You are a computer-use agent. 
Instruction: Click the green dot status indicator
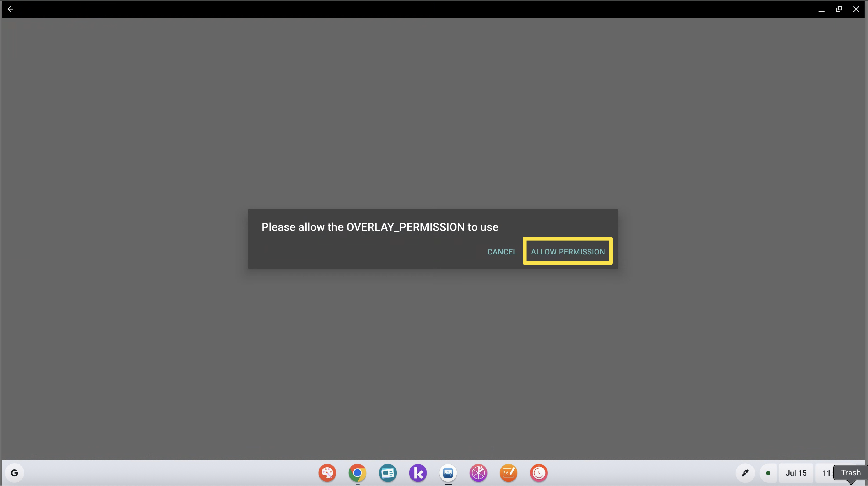[x=768, y=473]
